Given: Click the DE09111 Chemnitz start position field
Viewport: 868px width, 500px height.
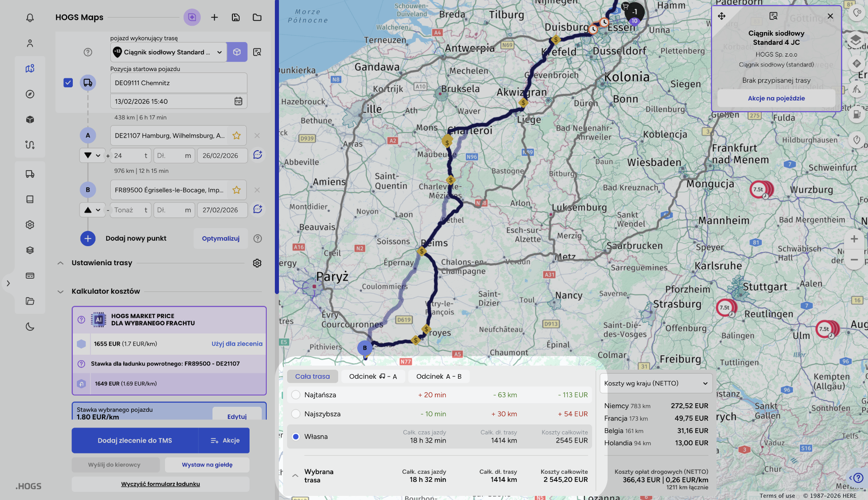Looking at the screenshot, I should (x=178, y=83).
